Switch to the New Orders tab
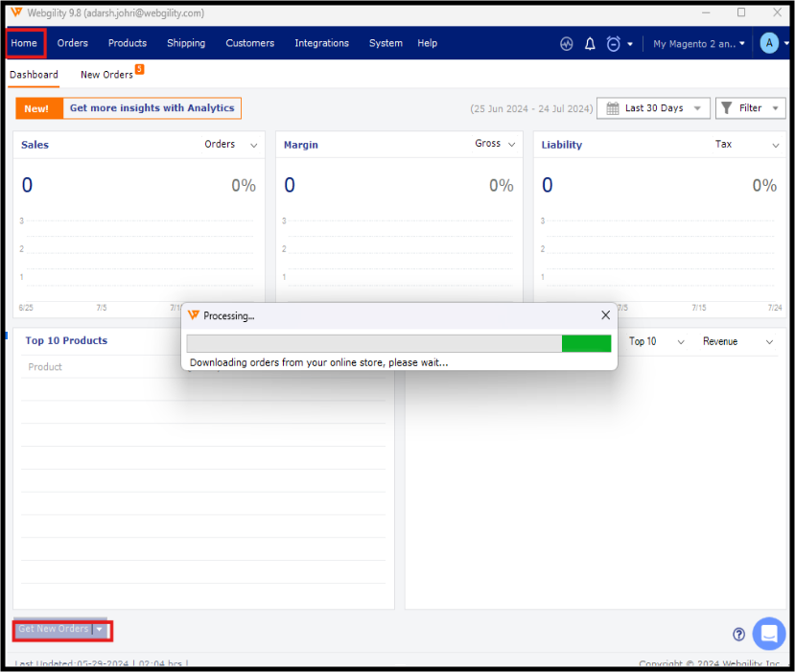This screenshot has width=795, height=672. pos(106,75)
